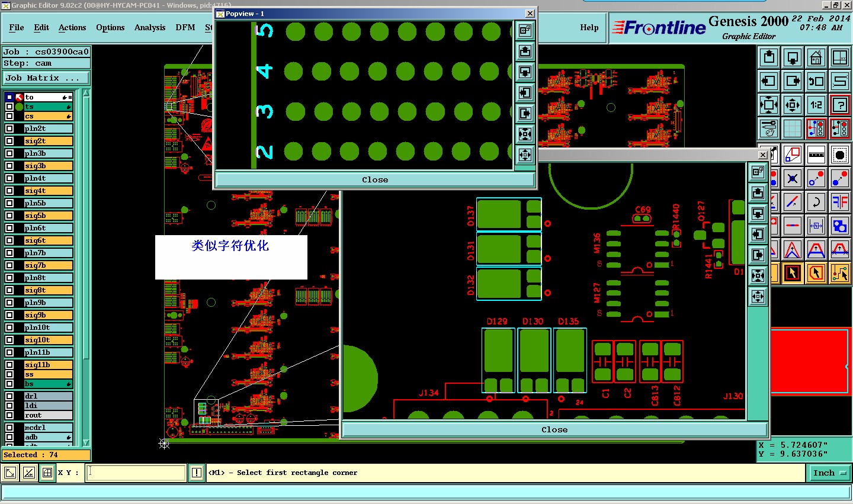This screenshot has width=853, height=504.
Task: Select the overlapping blue shapes contour tool
Action: tap(840, 226)
